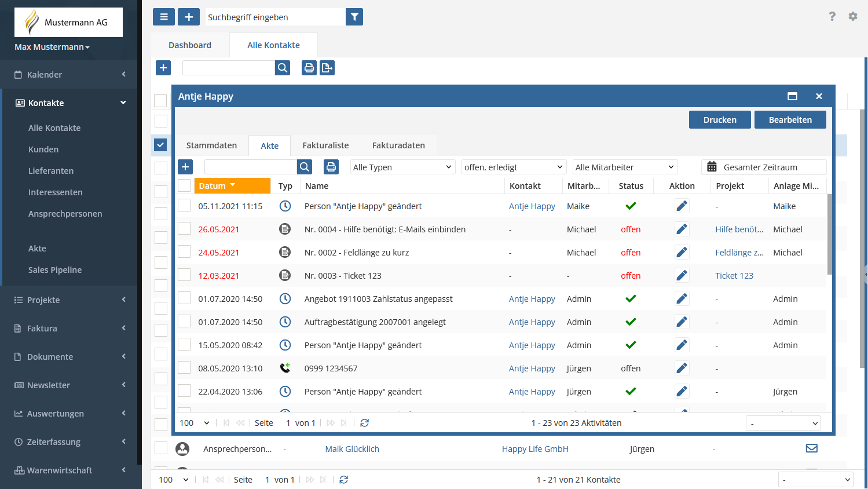Refresh the activities list in dialog footer
Screen dimensions: 868x489
[364, 423]
